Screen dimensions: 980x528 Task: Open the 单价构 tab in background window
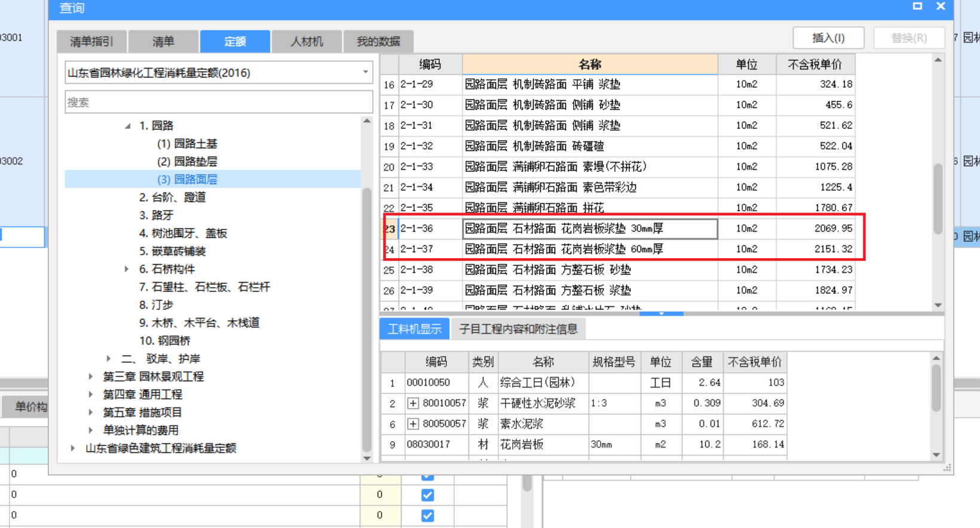click(25, 407)
